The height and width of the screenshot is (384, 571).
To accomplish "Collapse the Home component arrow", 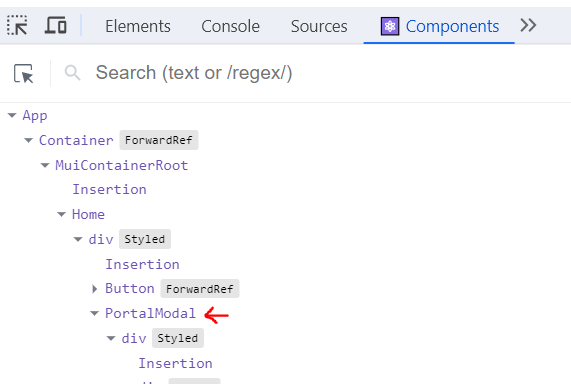I will coord(62,214).
